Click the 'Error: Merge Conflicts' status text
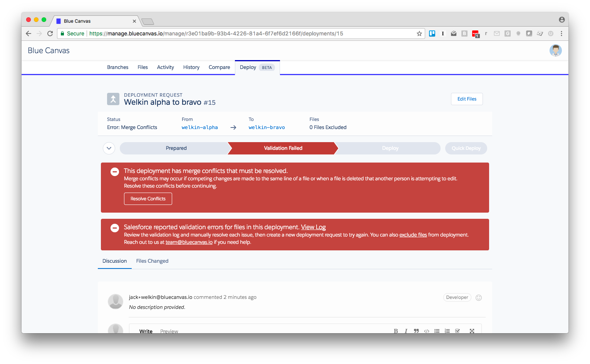The image size is (590, 364). (132, 127)
